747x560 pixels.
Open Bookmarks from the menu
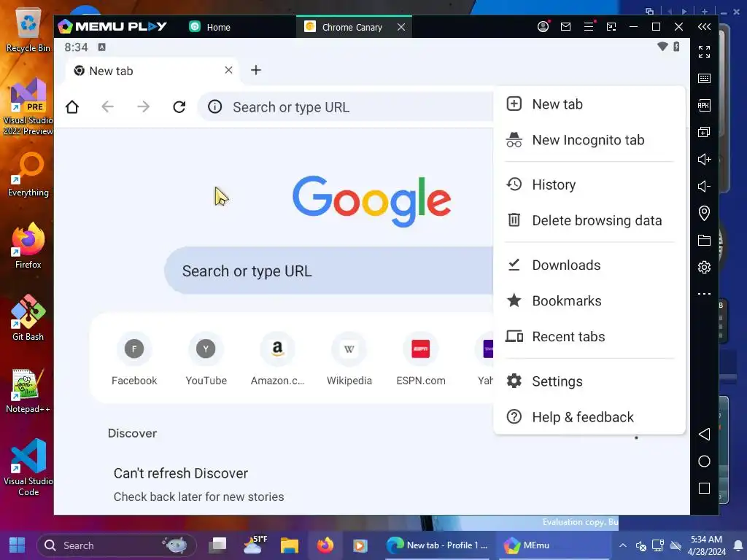click(x=589, y=301)
